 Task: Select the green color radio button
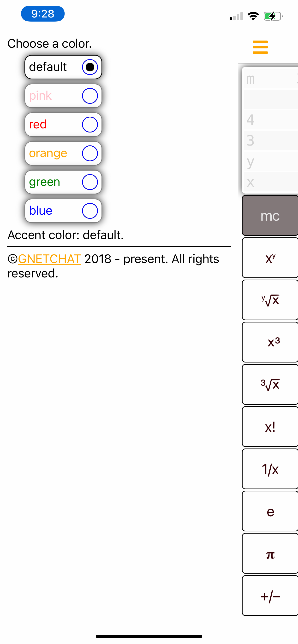[x=90, y=182]
